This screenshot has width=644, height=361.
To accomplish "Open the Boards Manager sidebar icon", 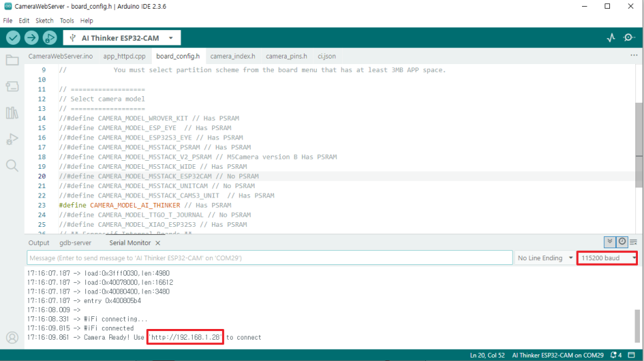I will [12, 86].
